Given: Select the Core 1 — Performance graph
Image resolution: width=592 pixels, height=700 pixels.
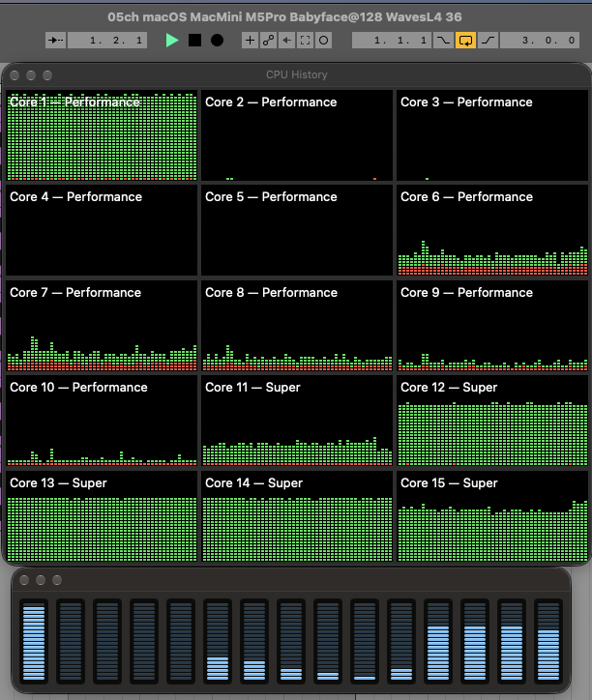Looking at the screenshot, I should coord(102,135).
